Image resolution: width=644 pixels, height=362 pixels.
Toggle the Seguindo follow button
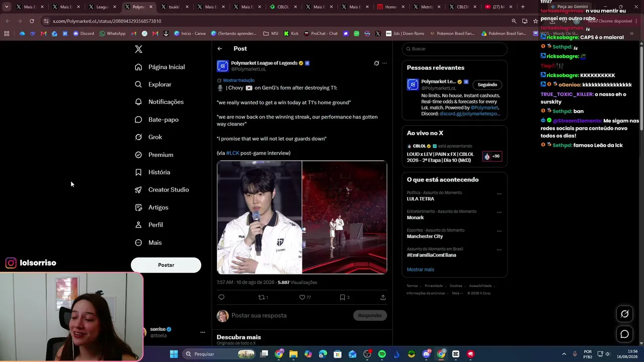[x=487, y=84]
